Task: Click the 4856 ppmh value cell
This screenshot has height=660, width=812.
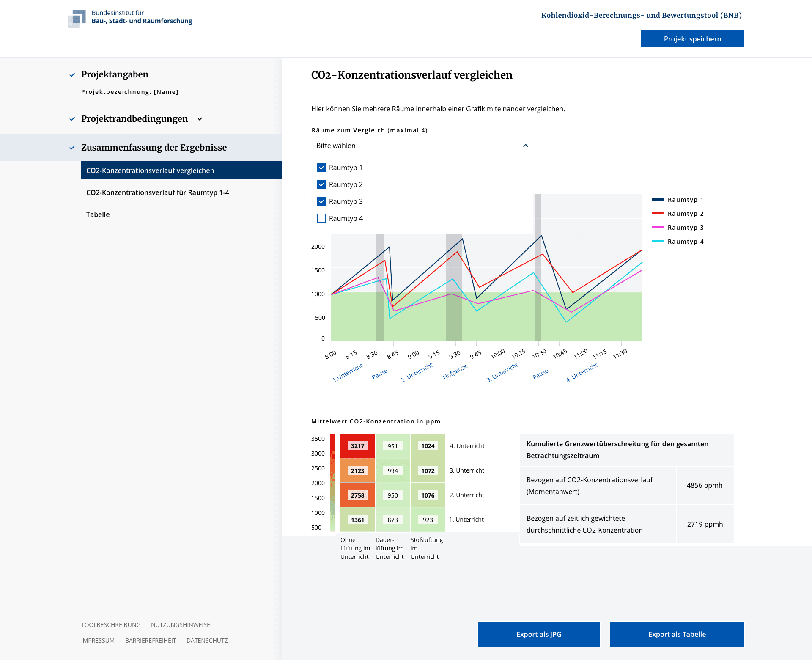Action: pyautogui.click(x=705, y=485)
